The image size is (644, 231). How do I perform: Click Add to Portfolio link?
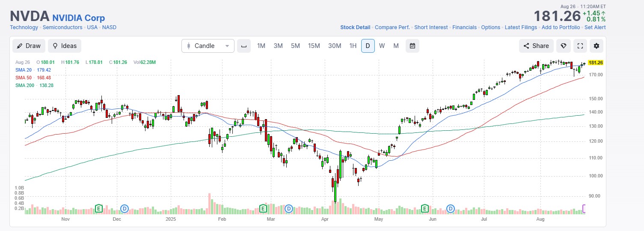[561, 27]
